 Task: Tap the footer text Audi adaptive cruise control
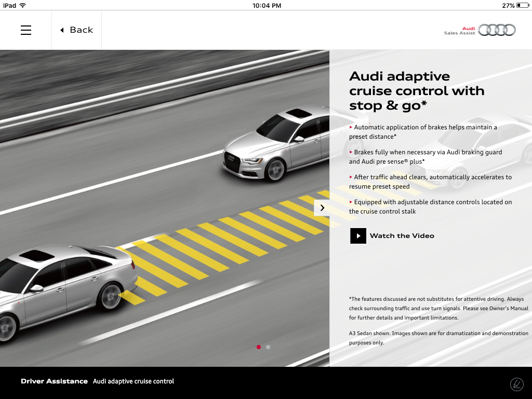point(134,381)
